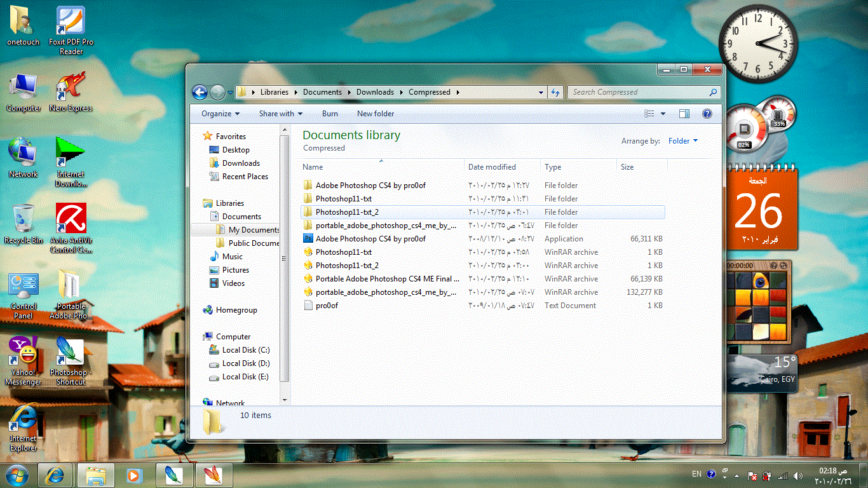Click the Compressed breadcrumb in the address bar
Screen dimensions: 868x488
point(430,92)
